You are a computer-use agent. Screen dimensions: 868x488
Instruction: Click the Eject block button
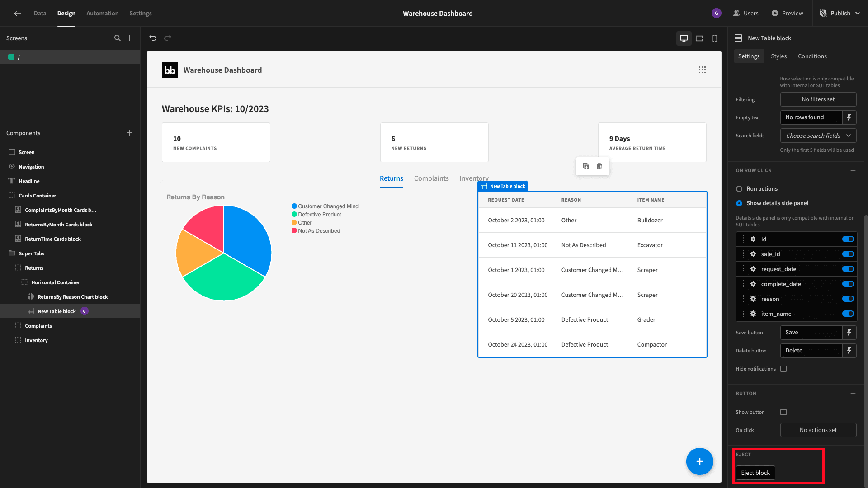755,473
